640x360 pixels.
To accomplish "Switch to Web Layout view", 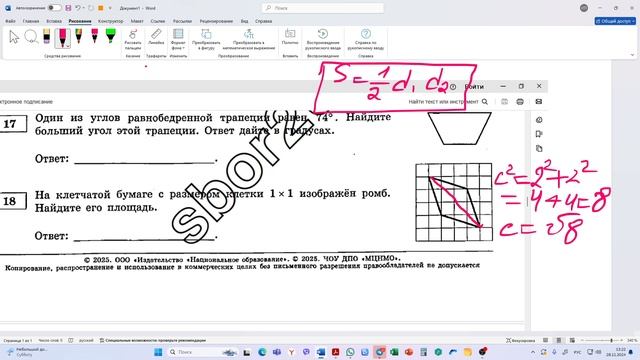I will pos(572,340).
